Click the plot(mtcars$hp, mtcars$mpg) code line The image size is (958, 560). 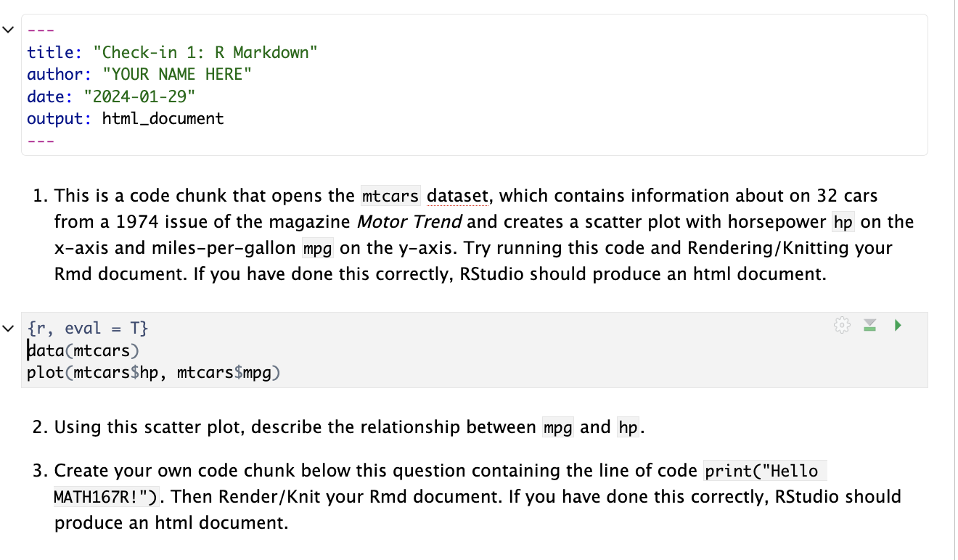point(153,373)
